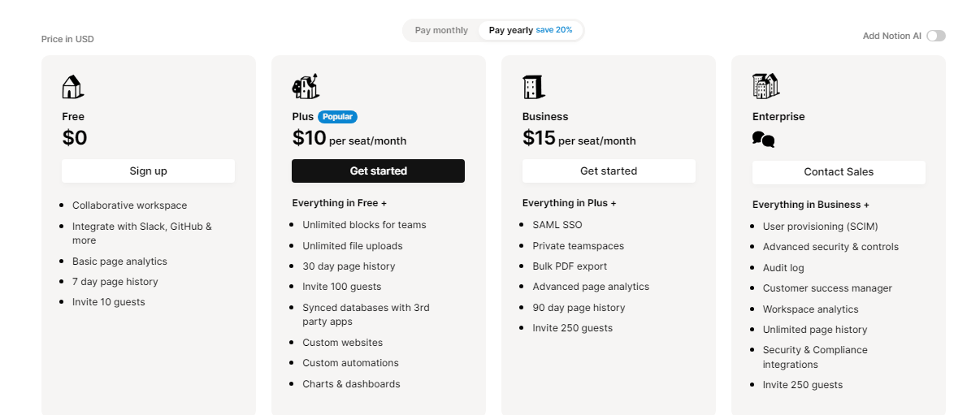
Task: Select Pay yearly billing option
Action: (x=511, y=31)
